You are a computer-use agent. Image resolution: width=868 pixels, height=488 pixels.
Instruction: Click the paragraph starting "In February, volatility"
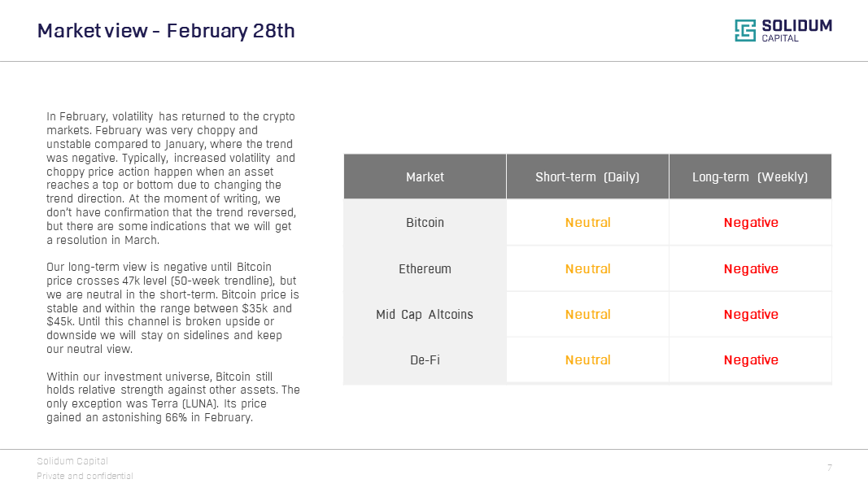pos(171,178)
